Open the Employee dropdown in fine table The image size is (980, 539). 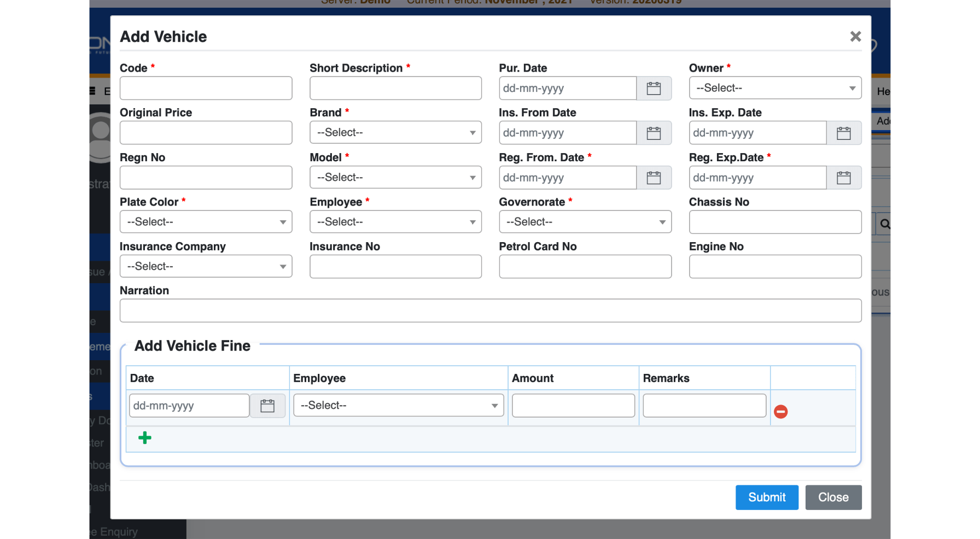tap(399, 406)
